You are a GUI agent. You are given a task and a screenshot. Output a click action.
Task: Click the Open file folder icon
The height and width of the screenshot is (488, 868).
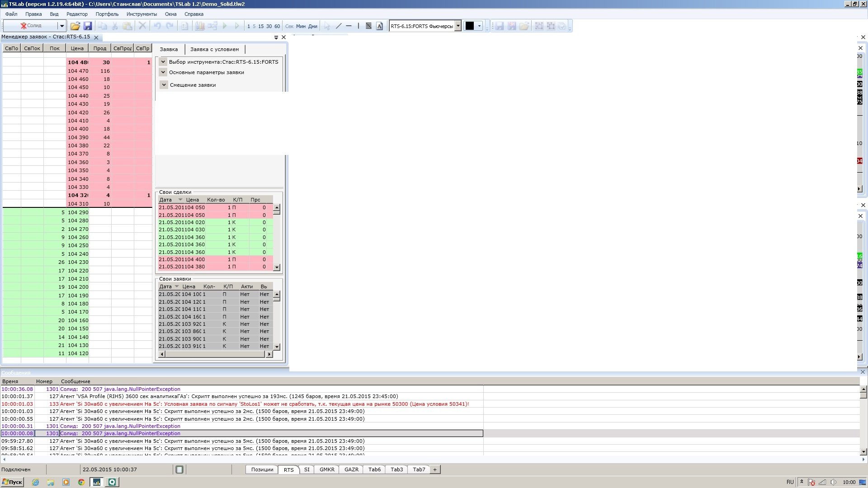click(75, 26)
